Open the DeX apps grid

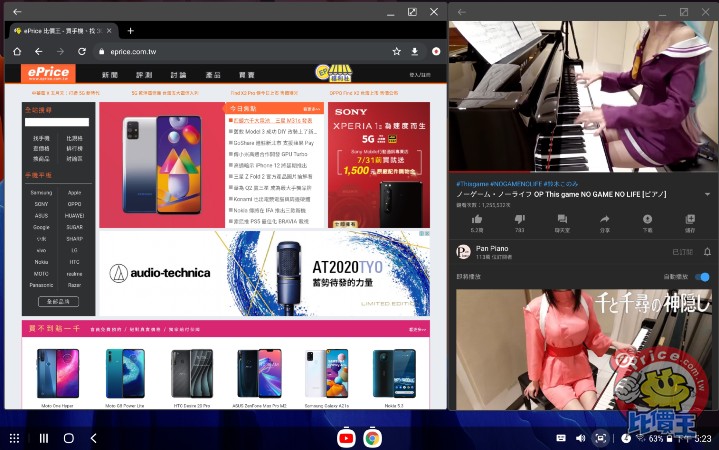click(14, 438)
